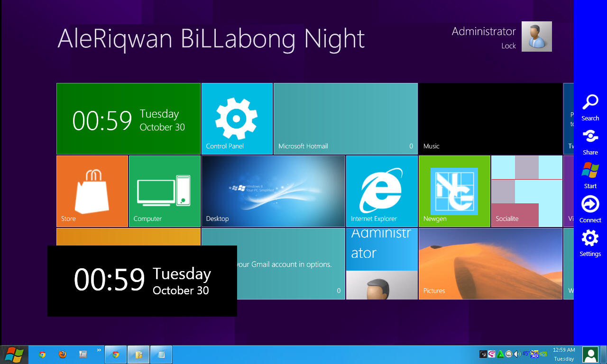
Task: Open the Socialite tile
Action: [x=527, y=191]
